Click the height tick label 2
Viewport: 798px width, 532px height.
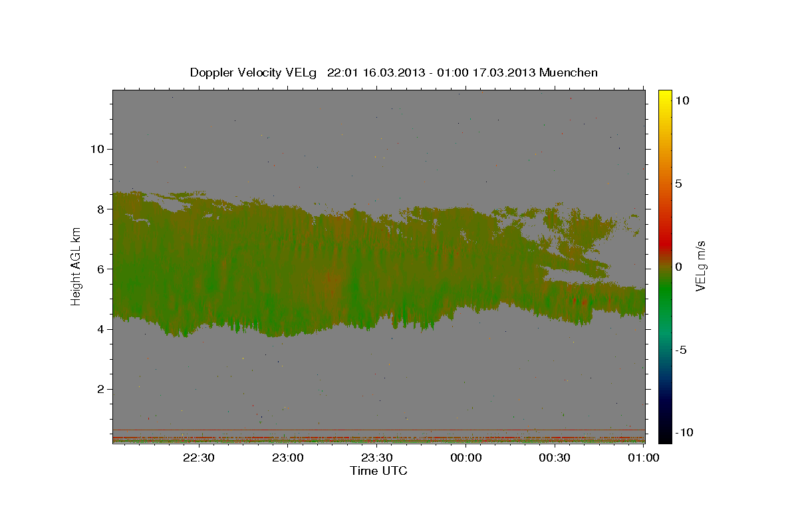click(x=101, y=389)
